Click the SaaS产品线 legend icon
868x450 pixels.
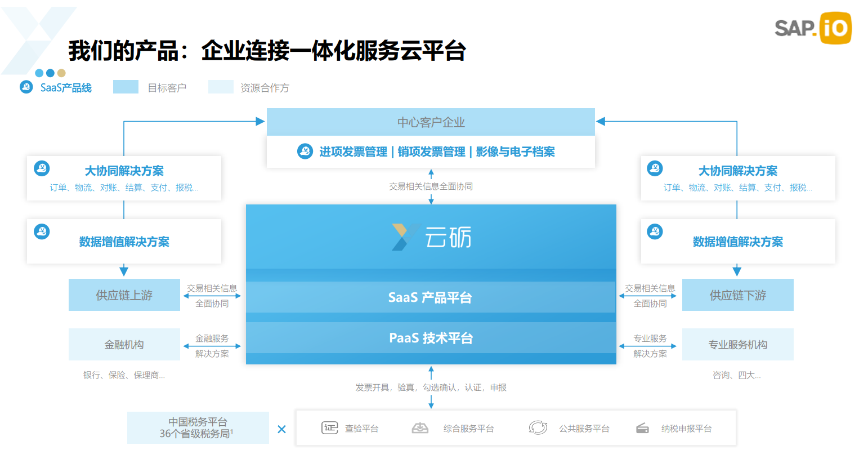[x=26, y=87]
